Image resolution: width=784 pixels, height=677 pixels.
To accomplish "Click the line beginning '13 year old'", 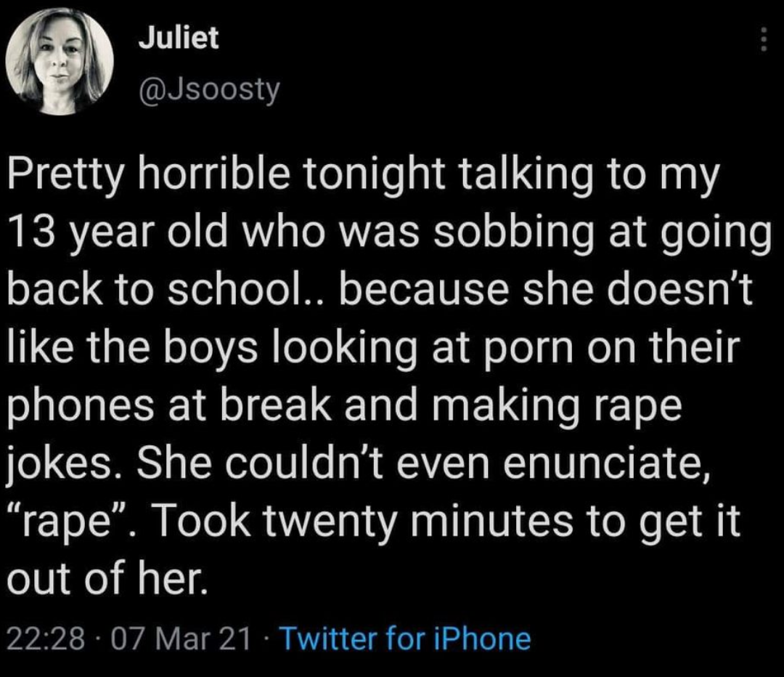I will [390, 234].
